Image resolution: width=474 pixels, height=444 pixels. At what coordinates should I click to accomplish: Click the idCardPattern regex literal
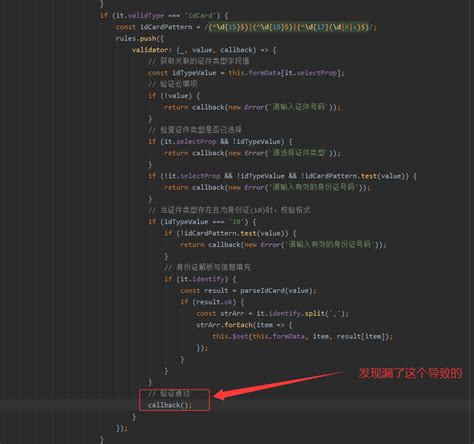point(289,27)
